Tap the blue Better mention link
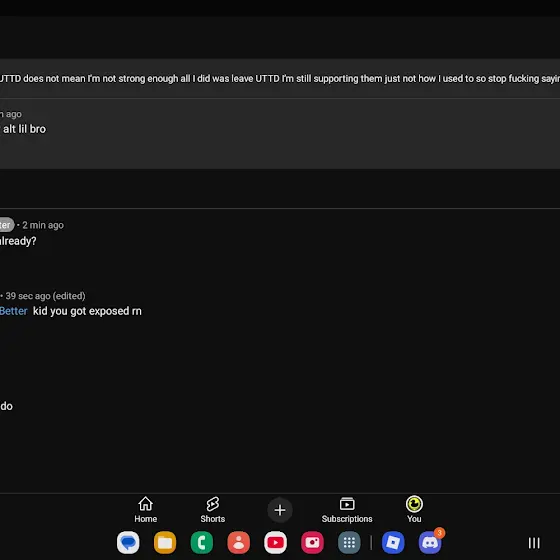This screenshot has width=560, height=560. tap(14, 311)
